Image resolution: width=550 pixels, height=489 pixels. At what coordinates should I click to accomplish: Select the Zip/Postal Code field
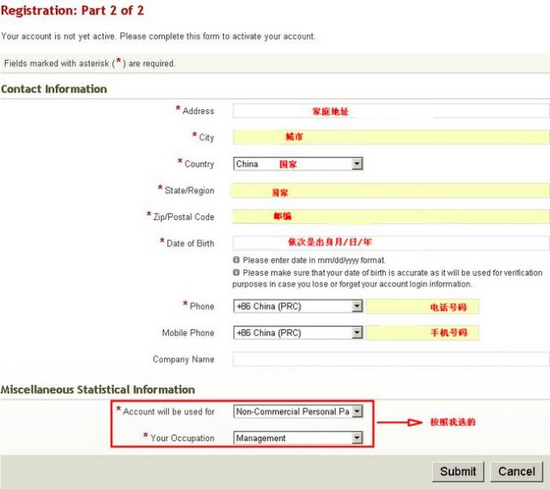391,216
